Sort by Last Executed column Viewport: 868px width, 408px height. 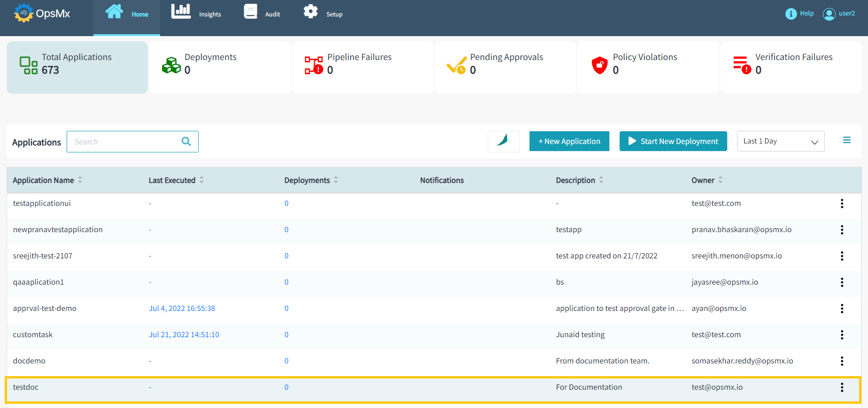tap(202, 180)
